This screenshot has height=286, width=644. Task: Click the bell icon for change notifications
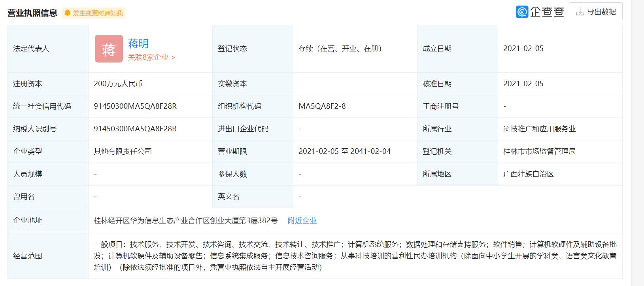pyautogui.click(x=68, y=13)
